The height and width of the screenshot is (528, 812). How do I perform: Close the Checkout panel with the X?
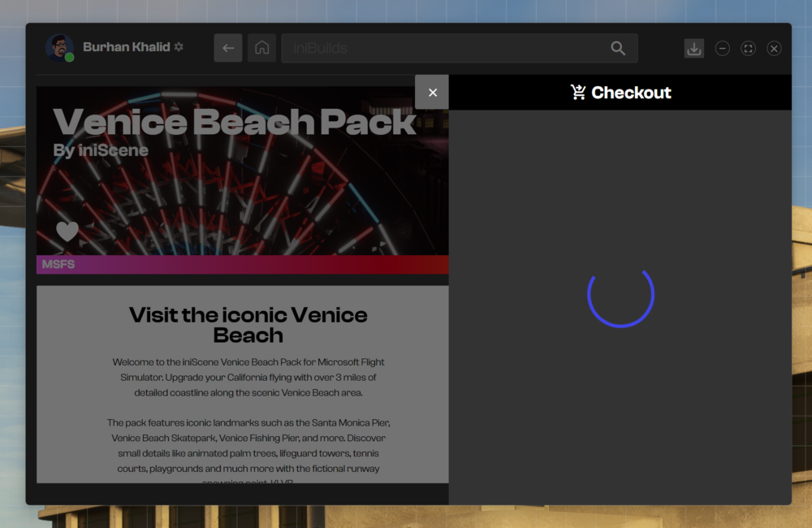pos(432,93)
